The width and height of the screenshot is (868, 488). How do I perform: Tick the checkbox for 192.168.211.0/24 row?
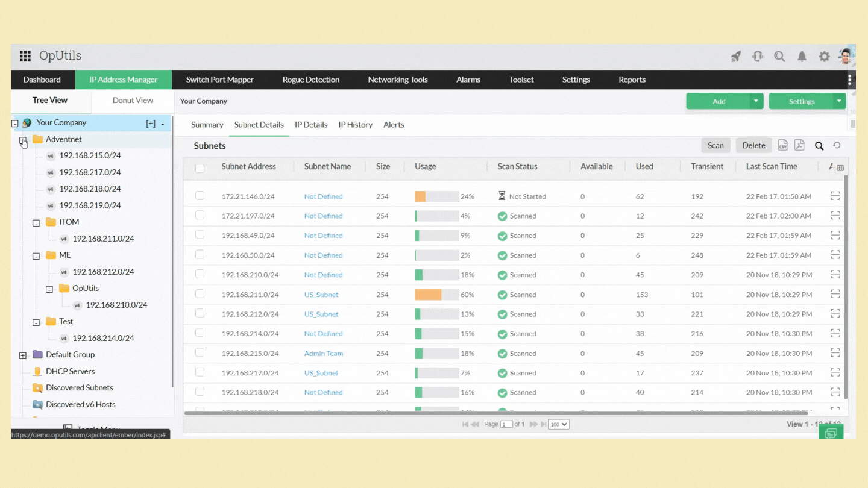[200, 294]
